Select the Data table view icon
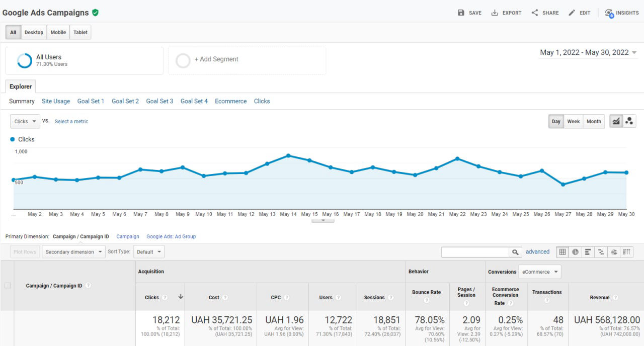The height and width of the screenshot is (346, 644). click(562, 252)
